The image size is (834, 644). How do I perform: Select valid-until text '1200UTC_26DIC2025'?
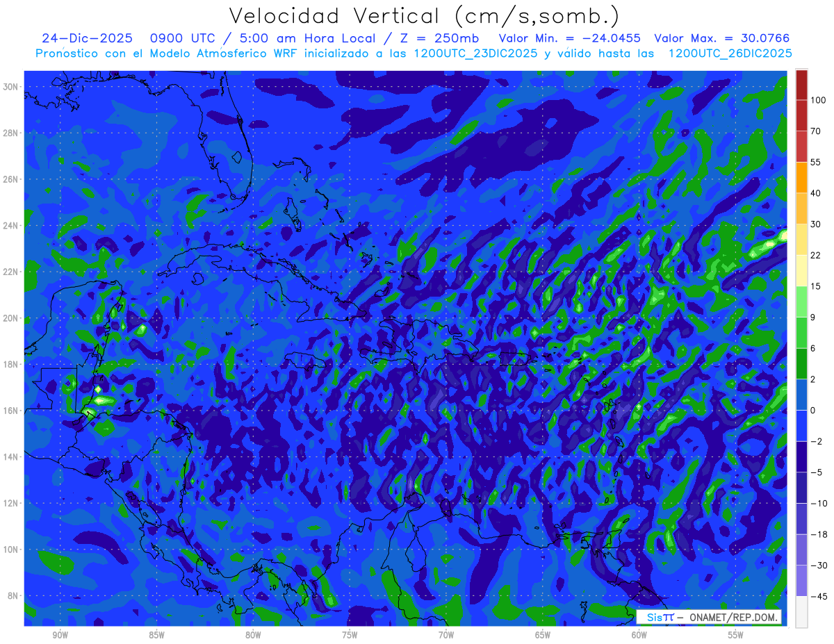tap(730, 53)
